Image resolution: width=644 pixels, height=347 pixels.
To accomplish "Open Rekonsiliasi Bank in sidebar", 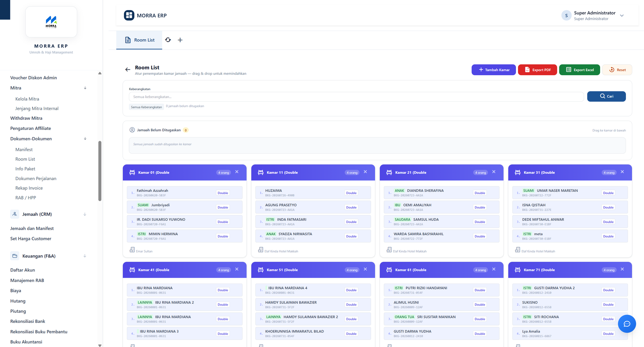I will pos(28,322).
